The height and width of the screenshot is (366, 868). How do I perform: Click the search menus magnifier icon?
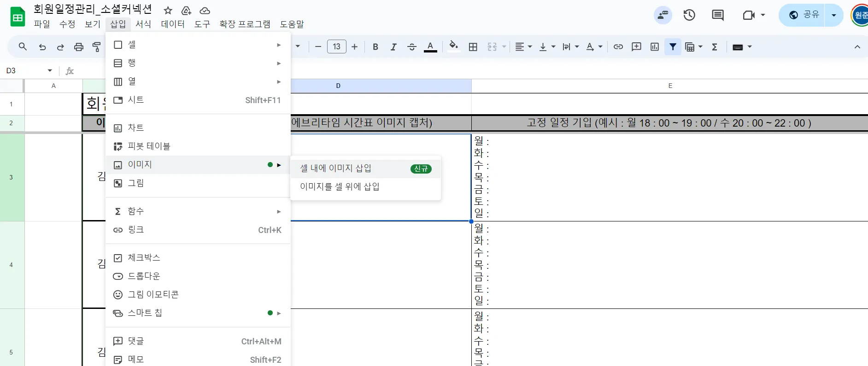[x=23, y=46]
